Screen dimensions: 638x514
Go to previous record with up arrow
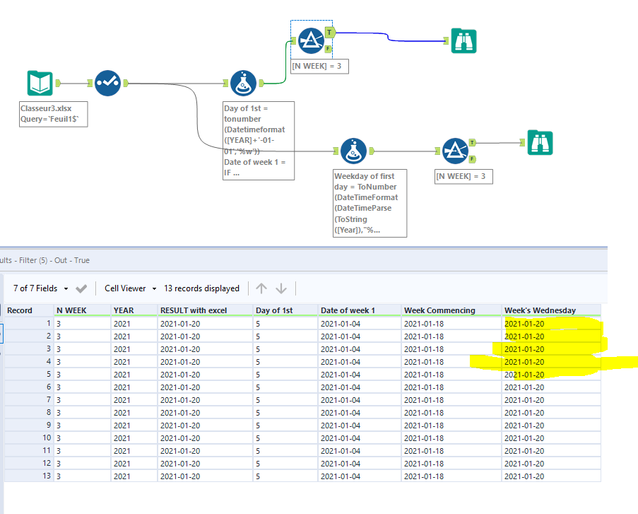click(x=262, y=288)
